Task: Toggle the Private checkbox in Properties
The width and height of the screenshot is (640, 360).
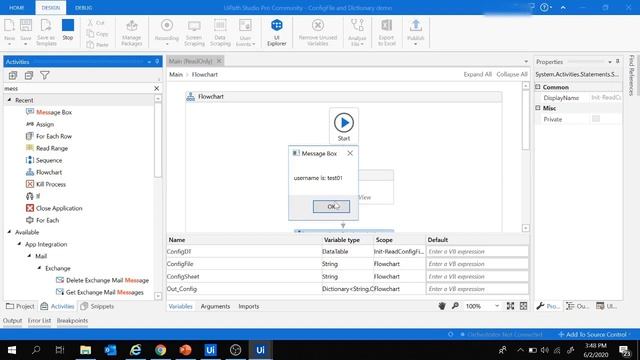Action: coord(596,119)
